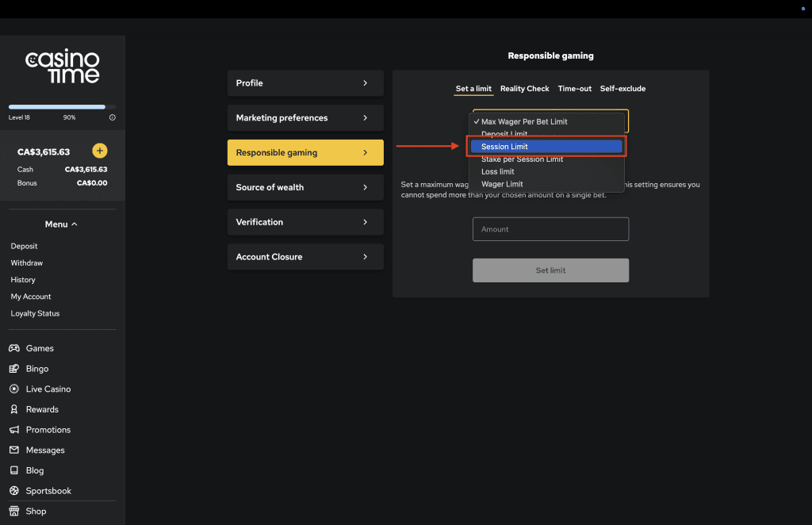Open the My Account link
The image size is (812, 525).
tap(31, 297)
